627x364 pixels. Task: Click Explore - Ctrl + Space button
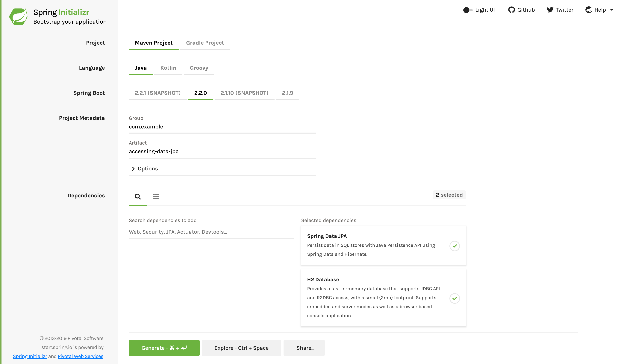point(241,348)
